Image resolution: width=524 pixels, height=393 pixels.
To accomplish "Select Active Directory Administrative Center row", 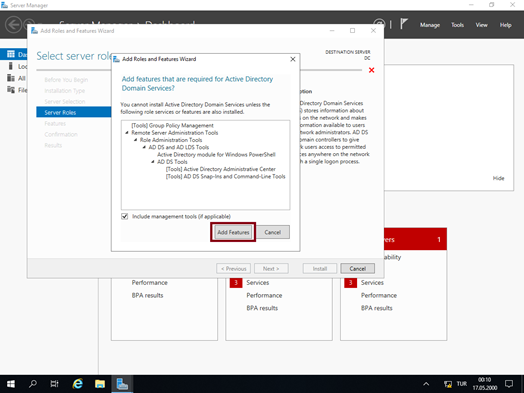I will pyautogui.click(x=221, y=169).
